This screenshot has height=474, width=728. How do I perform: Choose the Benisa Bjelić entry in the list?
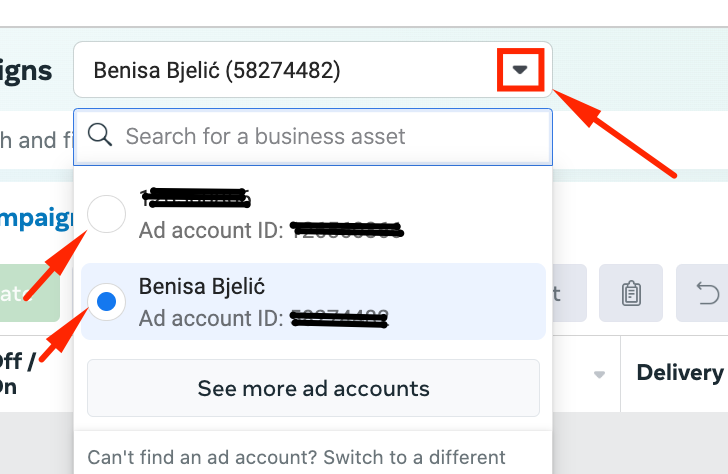313,302
